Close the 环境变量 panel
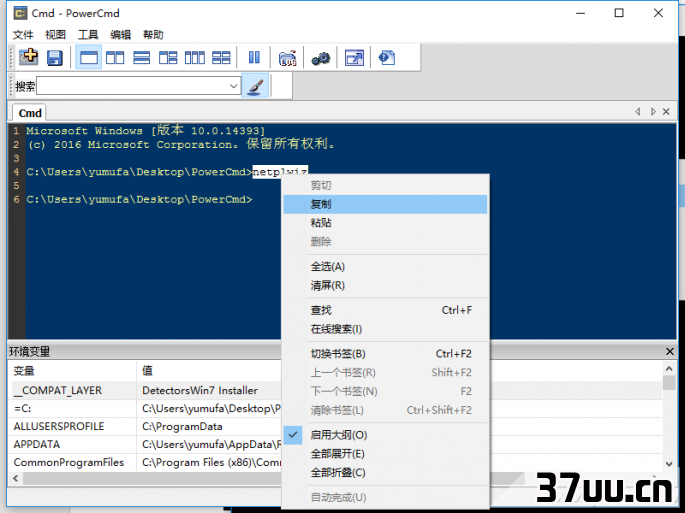685x513 pixels. coord(670,351)
